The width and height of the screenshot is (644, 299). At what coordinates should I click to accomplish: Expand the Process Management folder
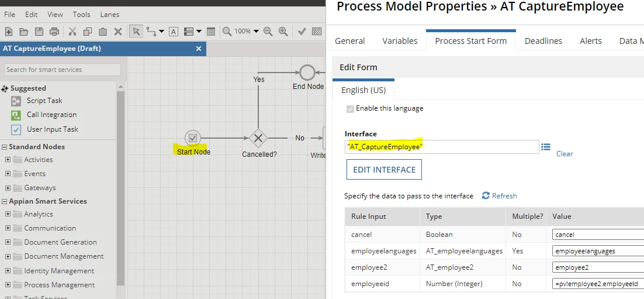tap(8, 284)
